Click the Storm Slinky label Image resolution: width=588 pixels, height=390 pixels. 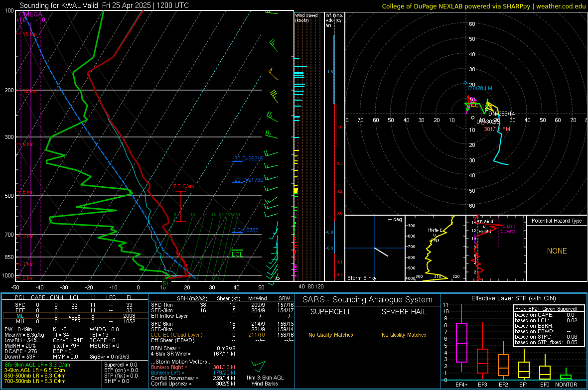361,278
